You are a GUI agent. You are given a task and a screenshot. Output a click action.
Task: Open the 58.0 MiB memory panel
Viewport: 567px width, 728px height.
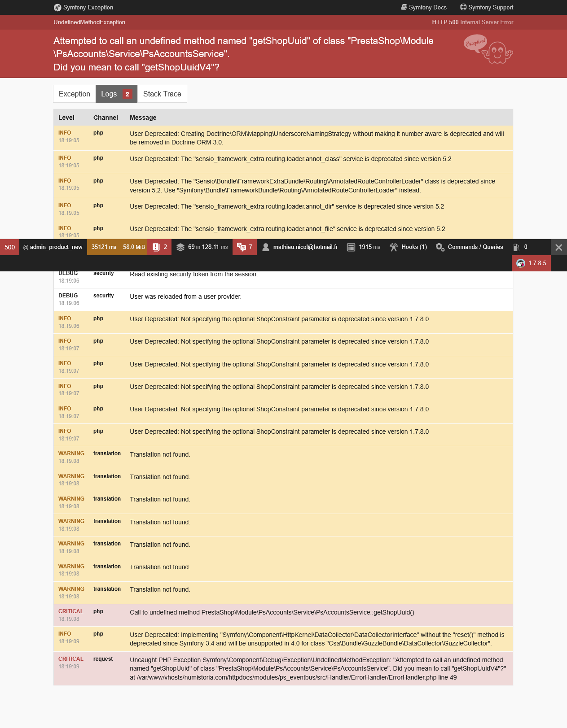[x=134, y=247]
